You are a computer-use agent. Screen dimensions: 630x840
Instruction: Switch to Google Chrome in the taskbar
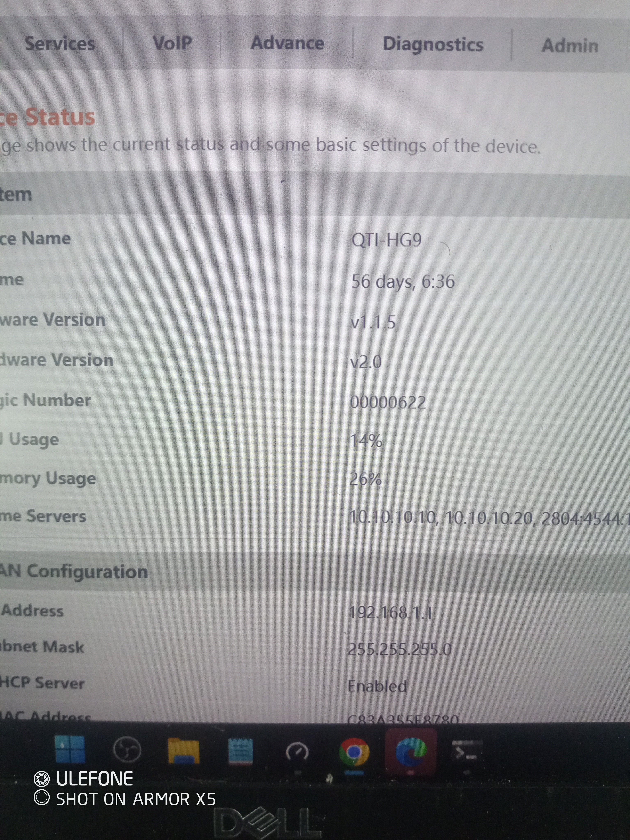pyautogui.click(x=354, y=752)
